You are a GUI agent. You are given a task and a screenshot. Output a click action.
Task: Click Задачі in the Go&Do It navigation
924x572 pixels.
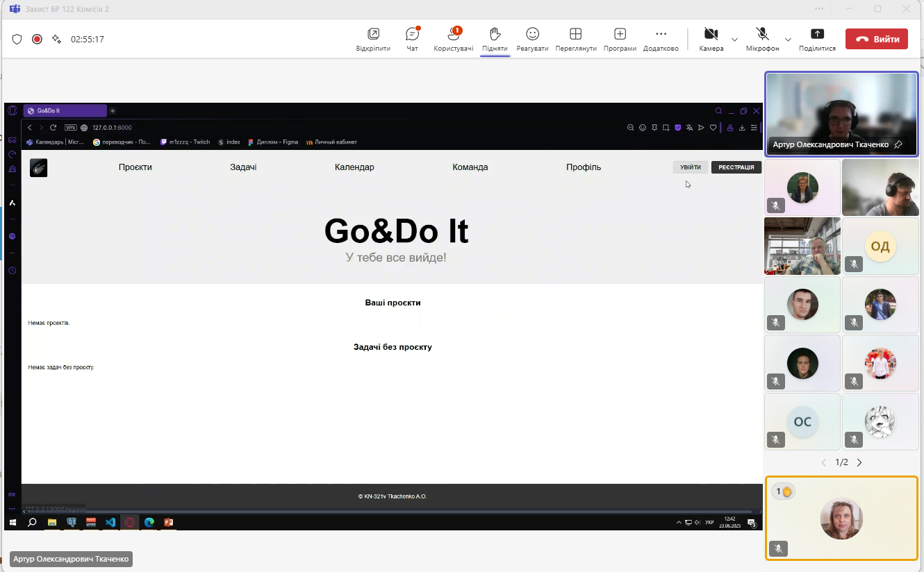(x=243, y=167)
